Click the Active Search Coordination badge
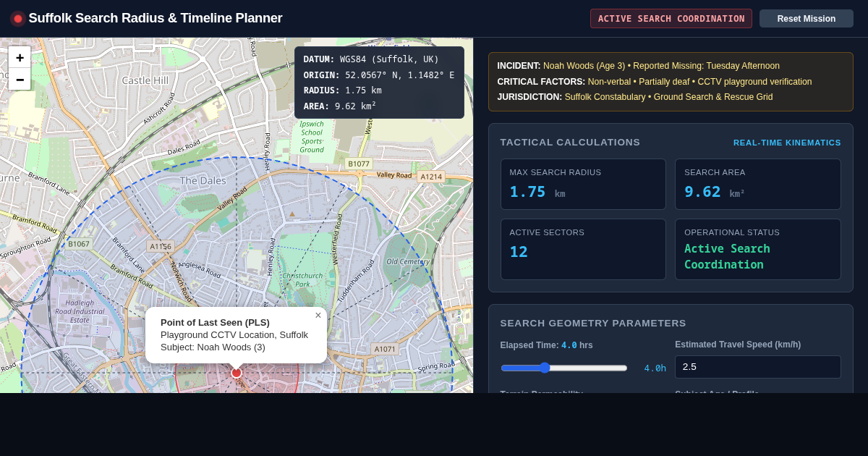868x456 pixels. click(x=671, y=19)
